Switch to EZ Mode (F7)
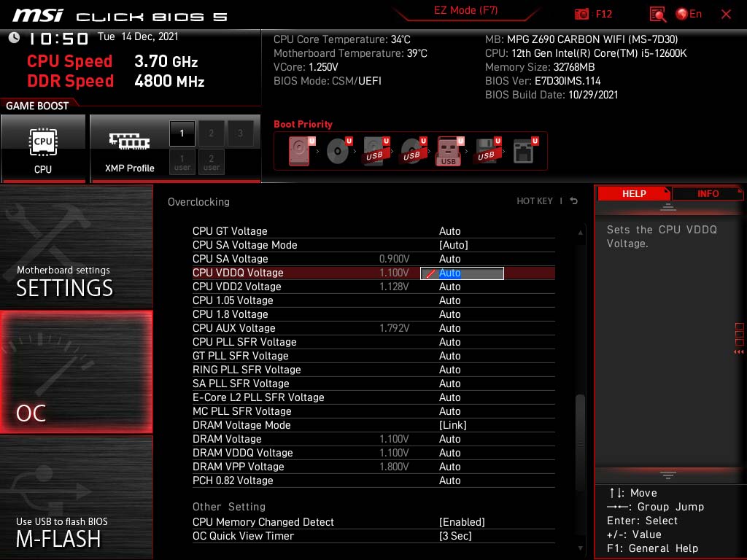 coord(465,10)
